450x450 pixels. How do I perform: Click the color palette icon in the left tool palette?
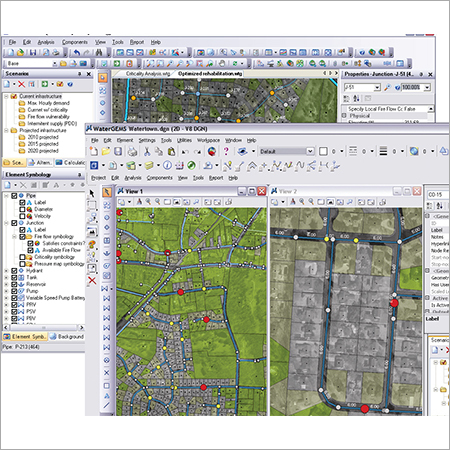[x=92, y=244]
